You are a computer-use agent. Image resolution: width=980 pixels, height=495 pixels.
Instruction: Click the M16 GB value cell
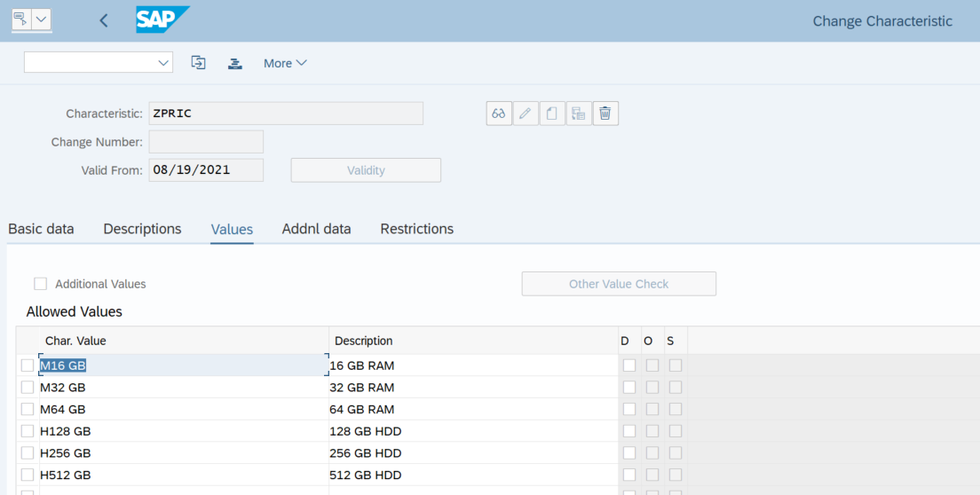pyautogui.click(x=184, y=365)
